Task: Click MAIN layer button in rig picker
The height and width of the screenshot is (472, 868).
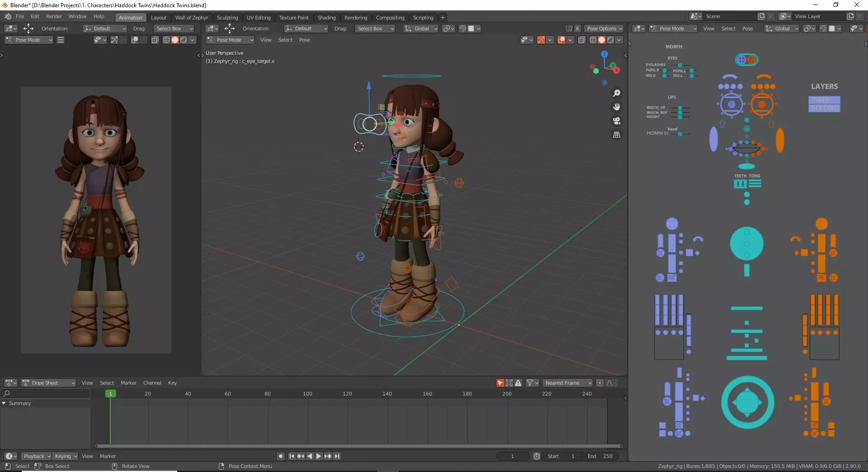Action: point(824,100)
